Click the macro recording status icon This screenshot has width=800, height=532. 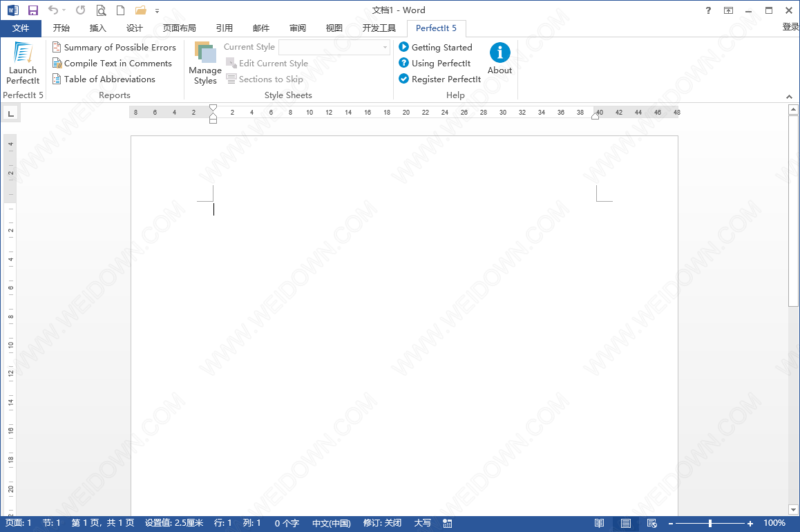448,523
